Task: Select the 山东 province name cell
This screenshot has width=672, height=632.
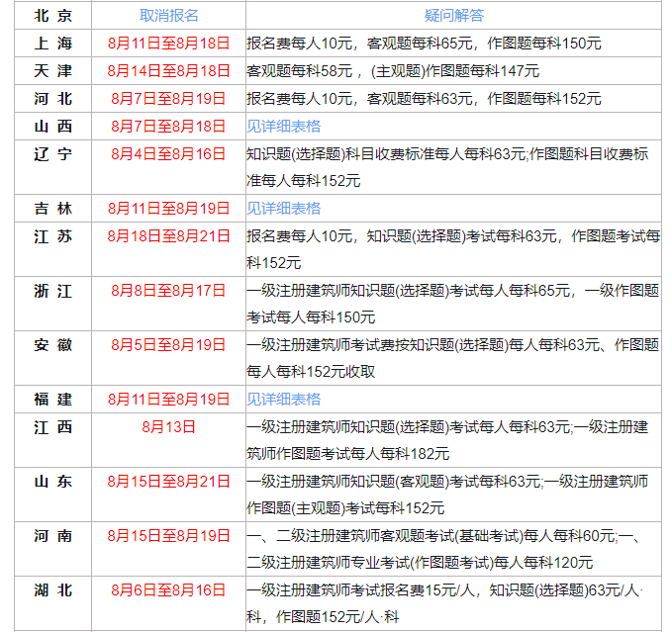Action: (52, 482)
